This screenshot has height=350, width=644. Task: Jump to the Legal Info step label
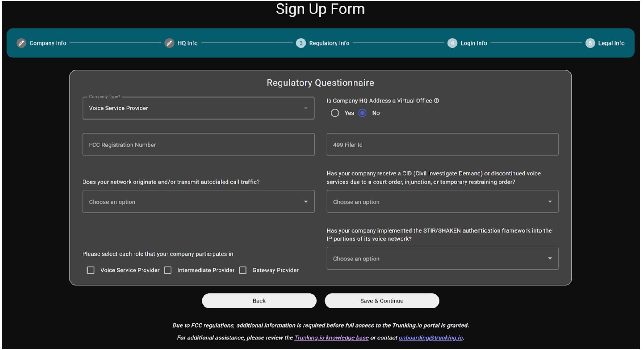[x=611, y=43]
